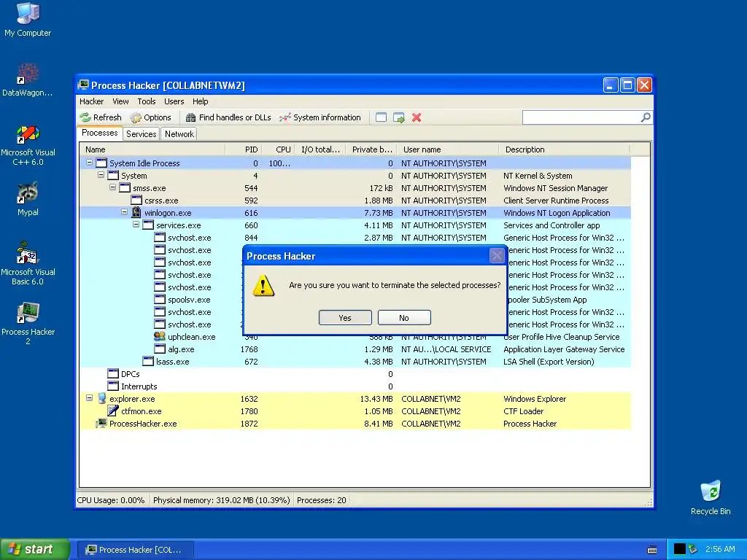Click the Process Hacker taskbar button

(135, 550)
